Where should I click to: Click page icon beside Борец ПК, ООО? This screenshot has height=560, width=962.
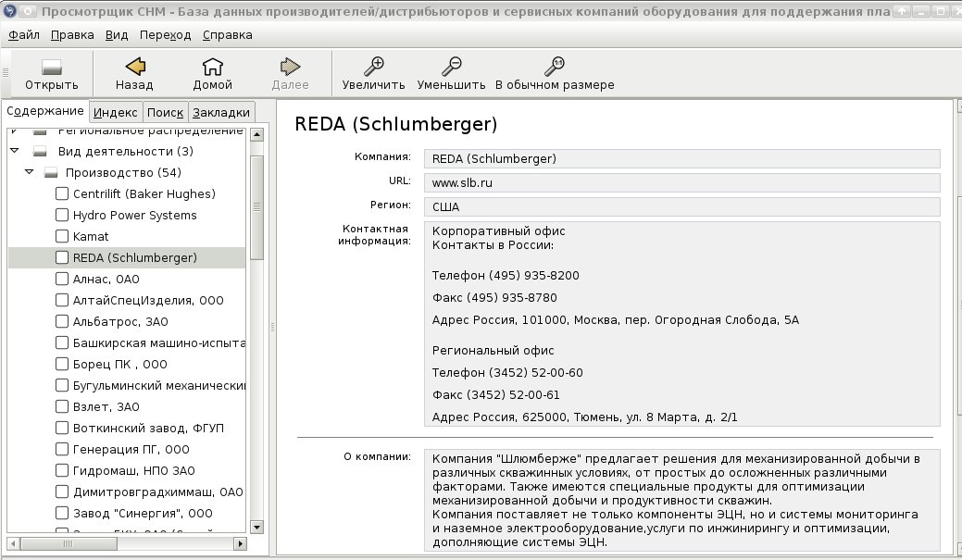point(62,365)
